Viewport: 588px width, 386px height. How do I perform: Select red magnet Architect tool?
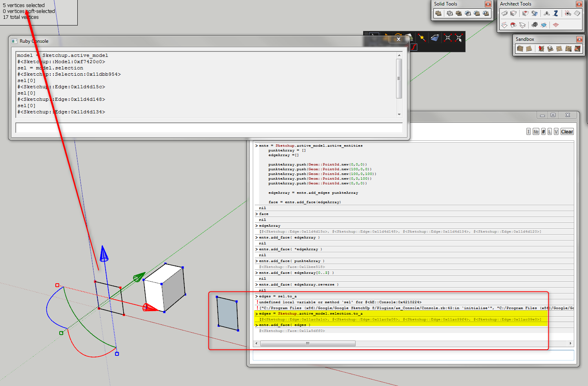513,25
